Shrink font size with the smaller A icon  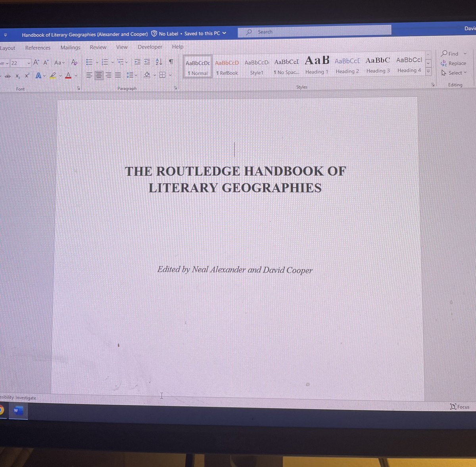(x=46, y=63)
